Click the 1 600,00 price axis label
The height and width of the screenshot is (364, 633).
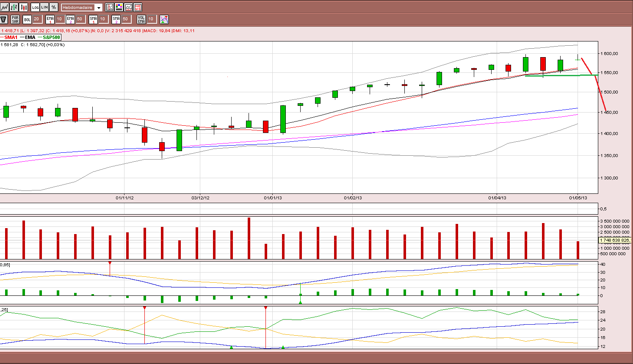tap(609, 54)
